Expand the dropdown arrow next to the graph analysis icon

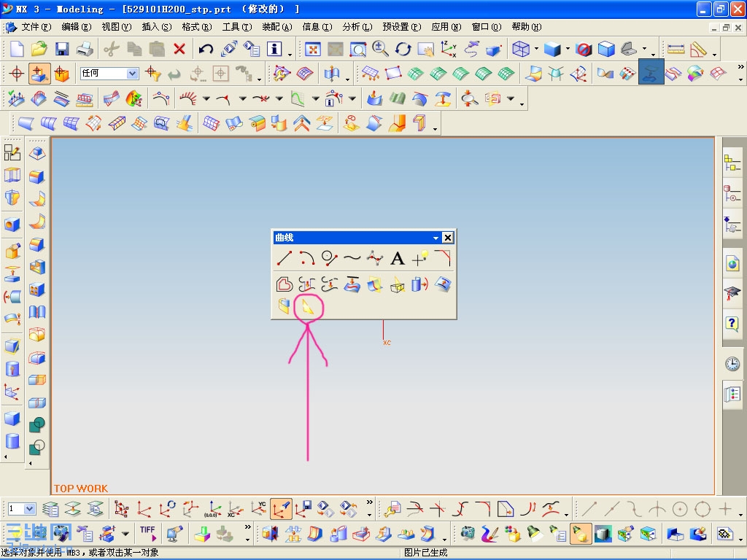316,98
